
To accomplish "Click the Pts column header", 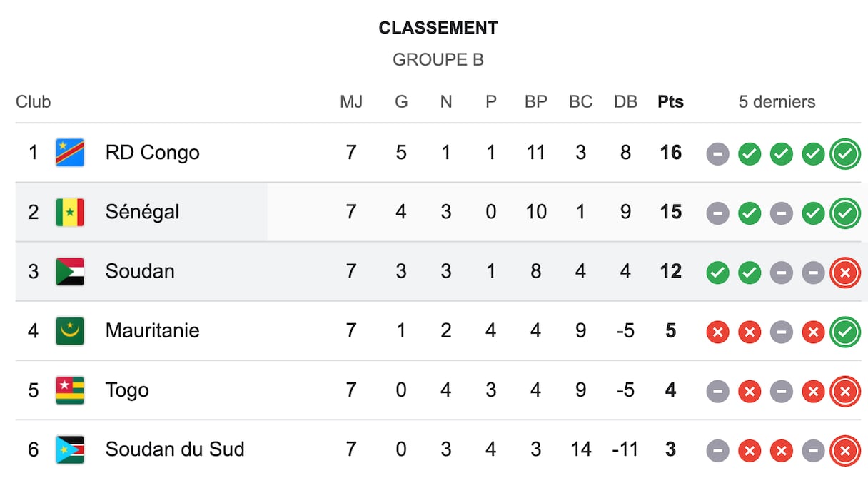I will click(670, 102).
